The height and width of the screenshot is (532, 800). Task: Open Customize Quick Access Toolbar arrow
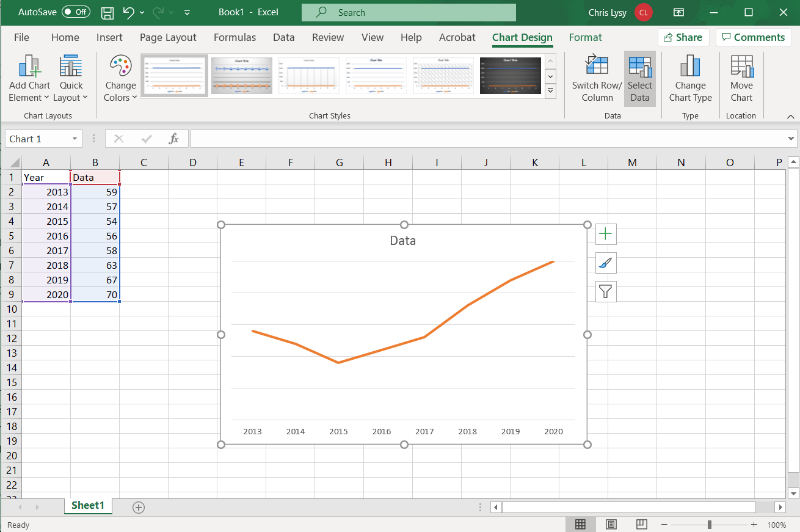pos(187,12)
